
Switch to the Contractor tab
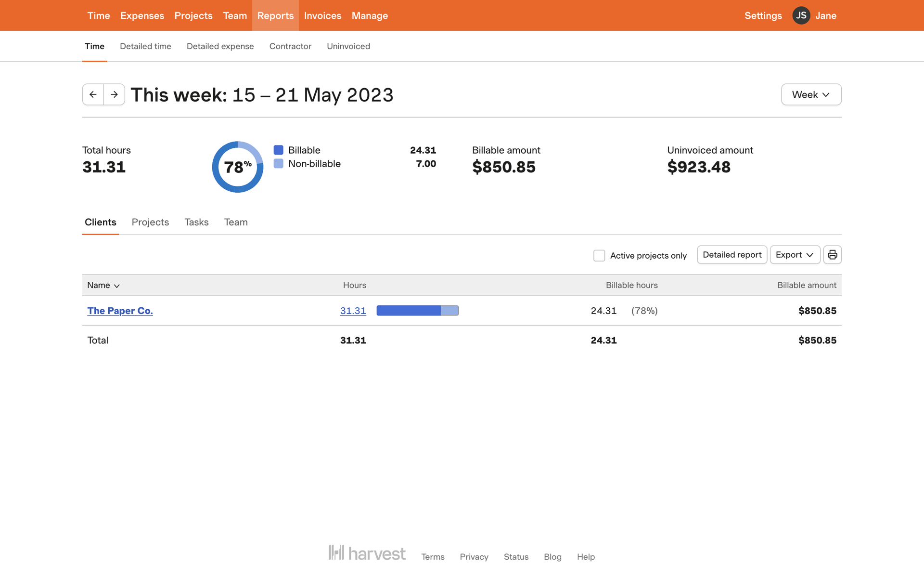point(290,46)
